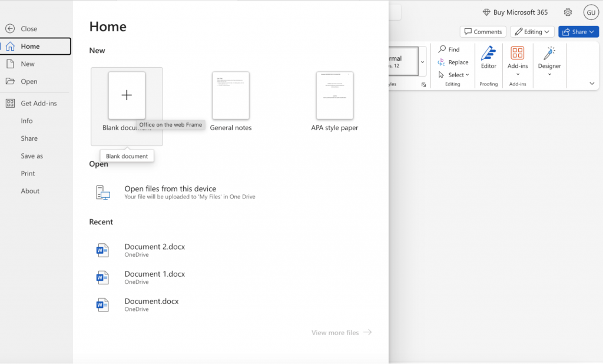
Task: Open the Info menu item
Action: pyautogui.click(x=26, y=121)
